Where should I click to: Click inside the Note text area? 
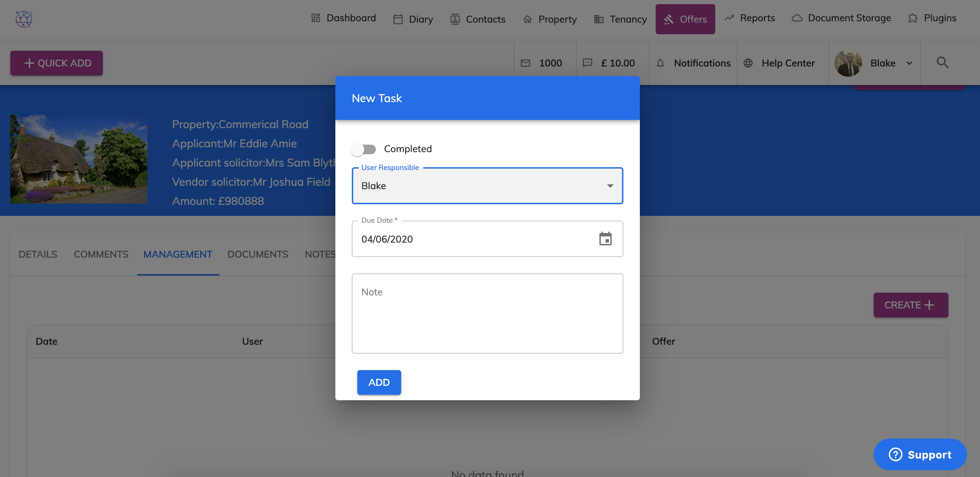pyautogui.click(x=487, y=314)
